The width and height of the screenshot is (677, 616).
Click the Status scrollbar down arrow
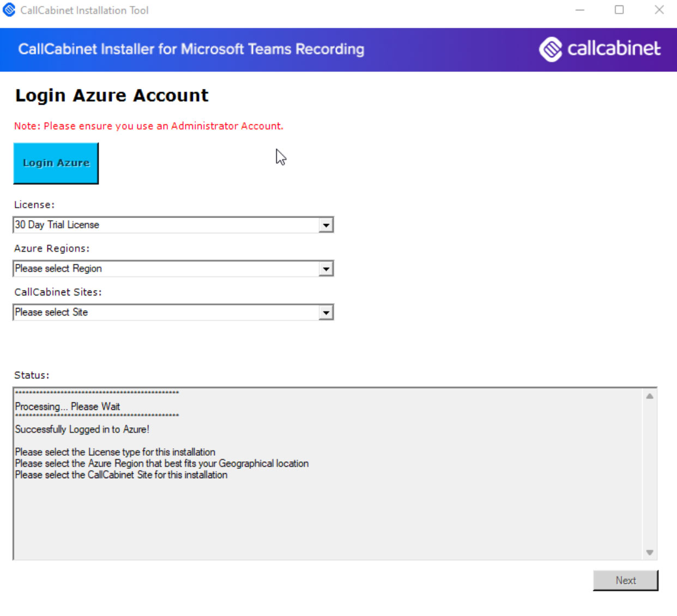[x=650, y=552]
